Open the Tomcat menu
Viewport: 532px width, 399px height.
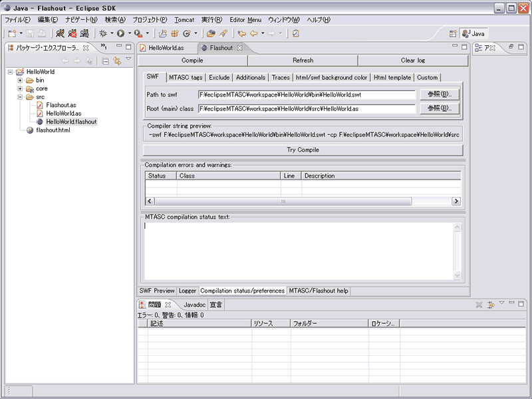tap(184, 20)
